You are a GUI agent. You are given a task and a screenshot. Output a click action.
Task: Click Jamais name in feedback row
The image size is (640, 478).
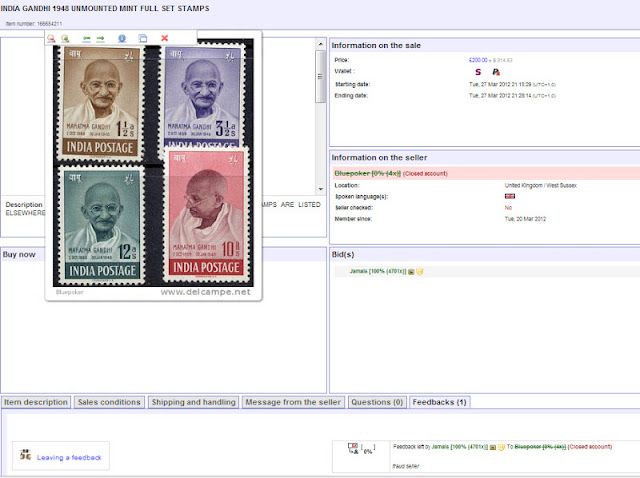click(x=460, y=447)
